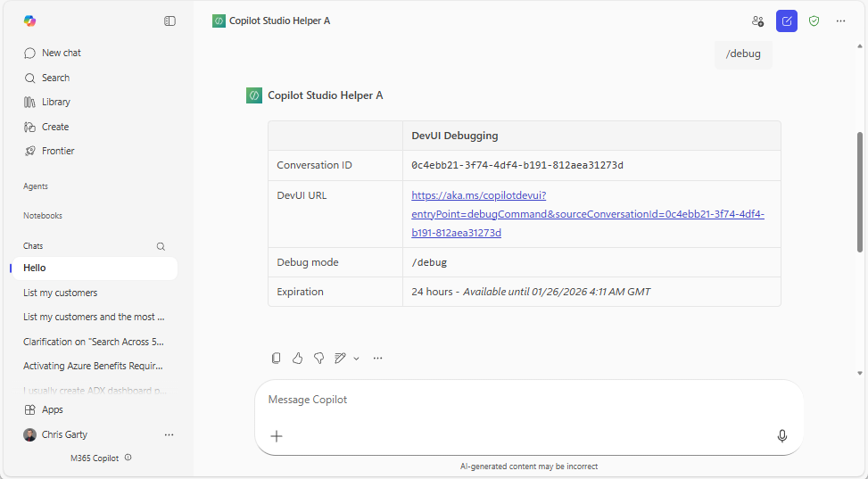Click the Message Copilot input field
This screenshot has width=868, height=479.
pyautogui.click(x=517, y=400)
